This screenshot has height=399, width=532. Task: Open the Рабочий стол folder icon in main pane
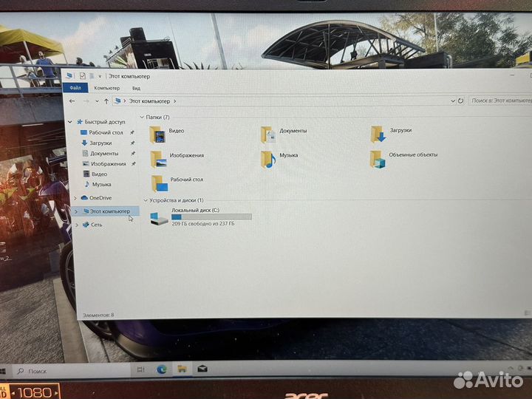[160, 183]
